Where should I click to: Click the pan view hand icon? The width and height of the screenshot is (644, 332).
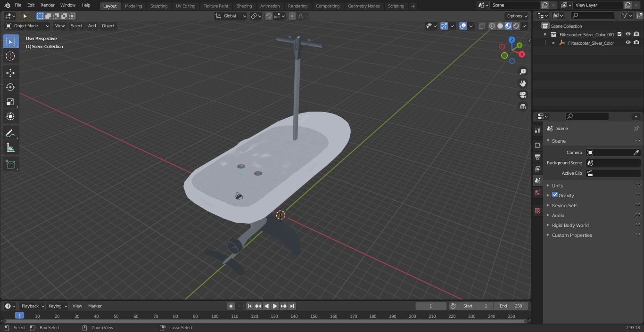(522, 83)
